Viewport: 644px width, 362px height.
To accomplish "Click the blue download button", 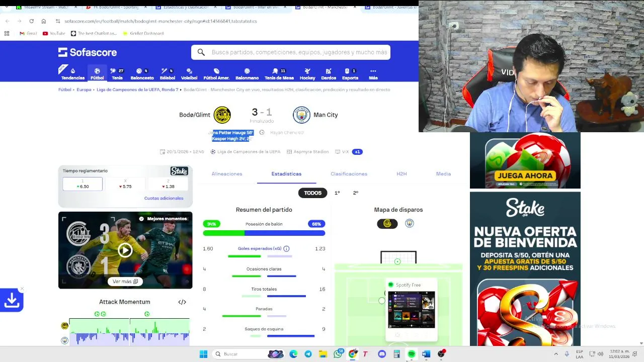I will [12, 301].
